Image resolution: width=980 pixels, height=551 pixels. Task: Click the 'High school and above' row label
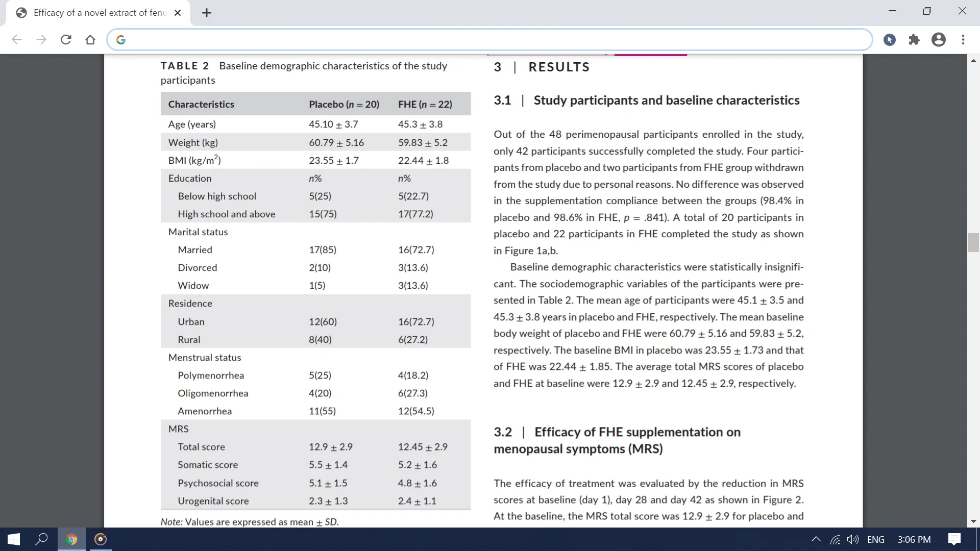pyautogui.click(x=227, y=214)
